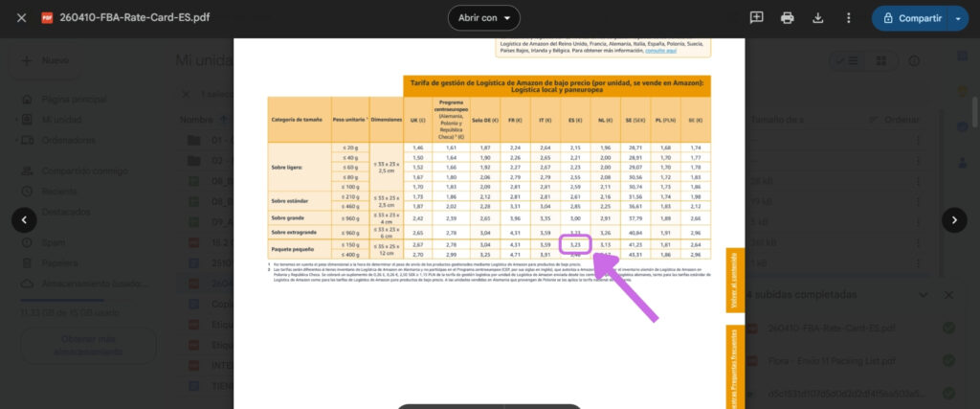
Task: Open the info details icon in Drive
Action: click(914, 60)
